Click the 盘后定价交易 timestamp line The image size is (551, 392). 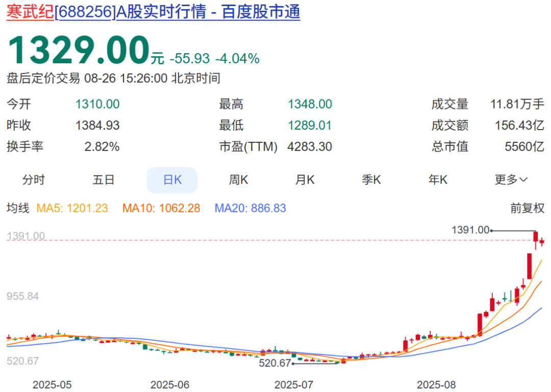tap(113, 78)
